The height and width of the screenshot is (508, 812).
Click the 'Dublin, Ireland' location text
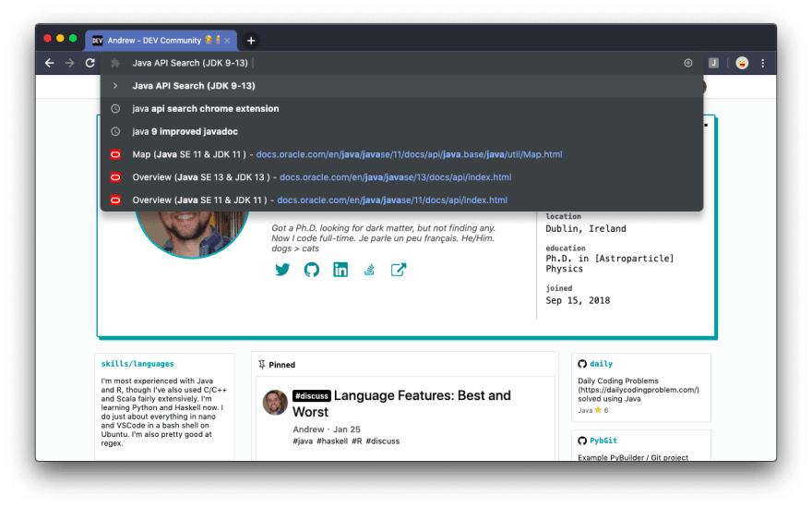click(586, 229)
